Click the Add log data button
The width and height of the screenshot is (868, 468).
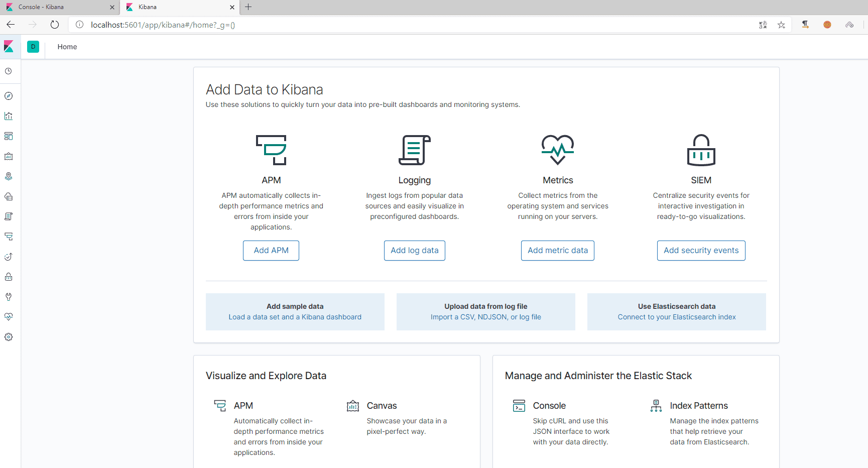pos(415,251)
